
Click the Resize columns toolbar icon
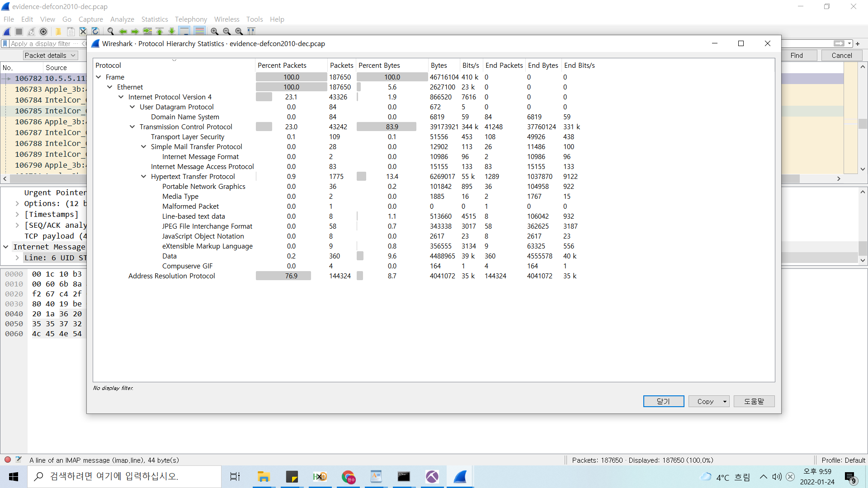(x=251, y=31)
